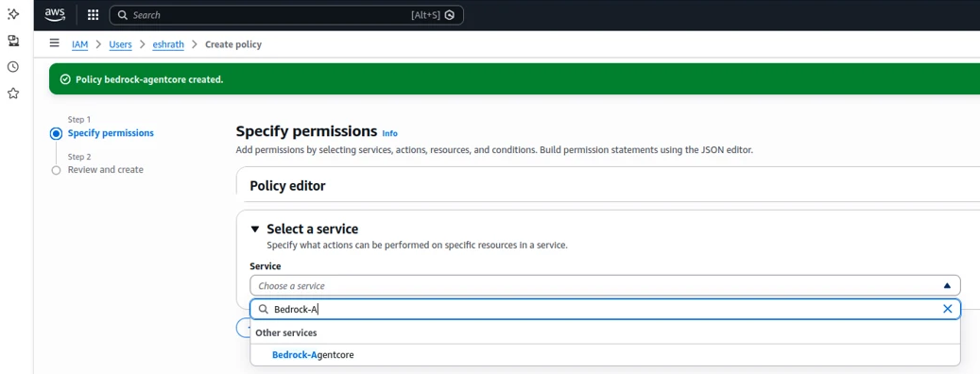Viewport: 980px width, 374px height.
Task: Clear the Bedrock-A filter text
Action: click(948, 309)
